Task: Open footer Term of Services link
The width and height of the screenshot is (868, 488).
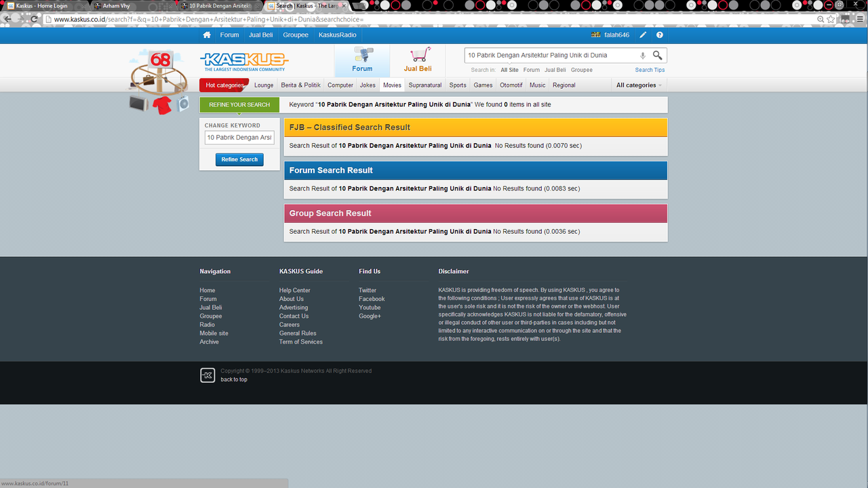Action: (301, 342)
